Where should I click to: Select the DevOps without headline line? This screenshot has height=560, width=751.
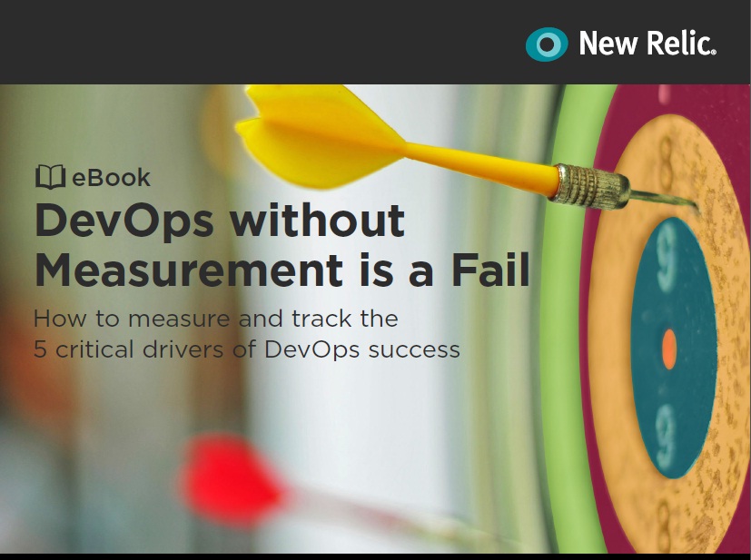220,221
